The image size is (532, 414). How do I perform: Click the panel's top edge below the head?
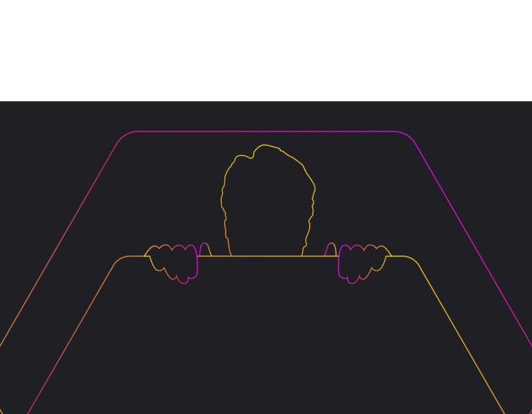[266, 256]
